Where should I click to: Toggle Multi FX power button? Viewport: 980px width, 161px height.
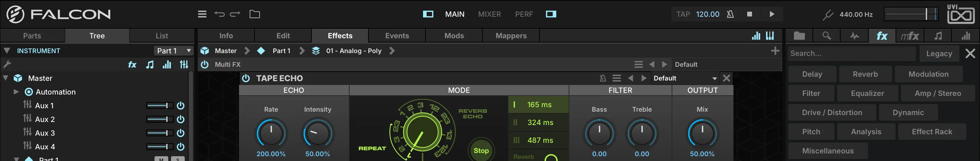(x=205, y=64)
